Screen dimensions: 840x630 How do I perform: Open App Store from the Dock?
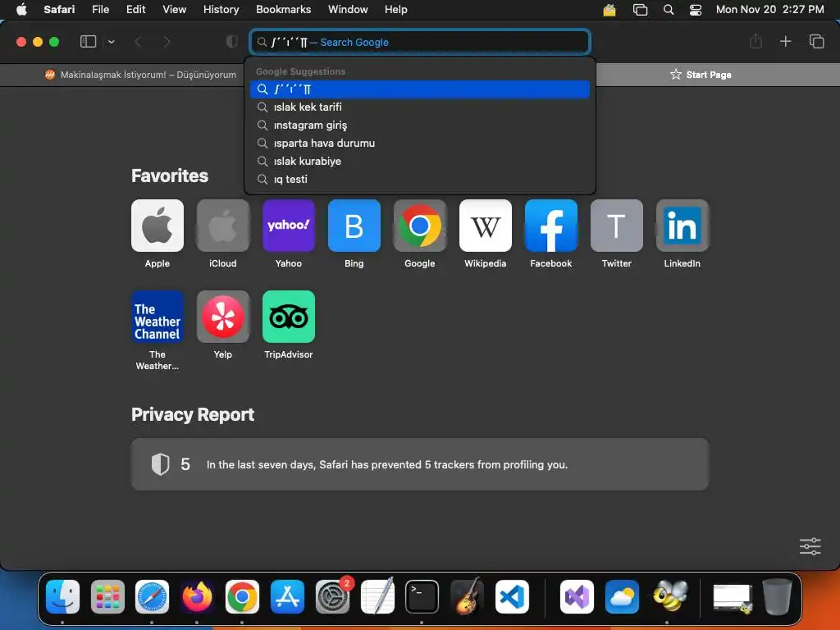[287, 596]
